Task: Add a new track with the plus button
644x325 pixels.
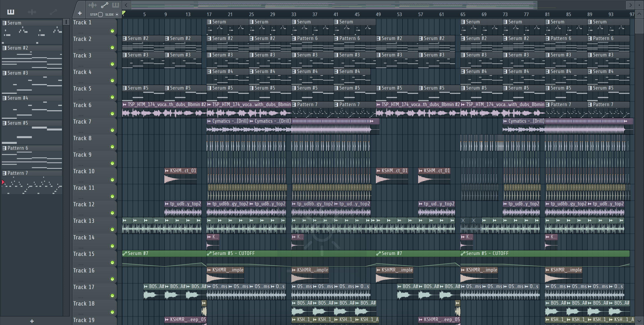Action: coord(80,13)
